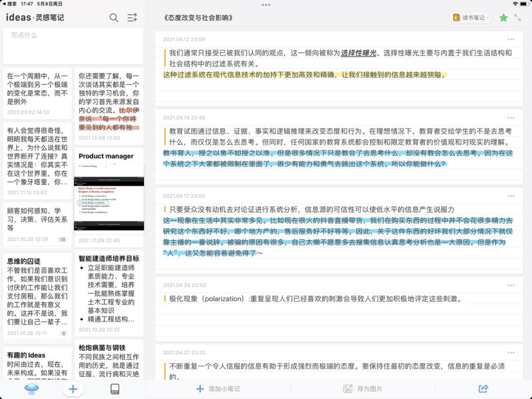Image resolution: width=532 pixels, height=399 pixels.
Task: Open the top center more options menu
Action: (x=266, y=5)
